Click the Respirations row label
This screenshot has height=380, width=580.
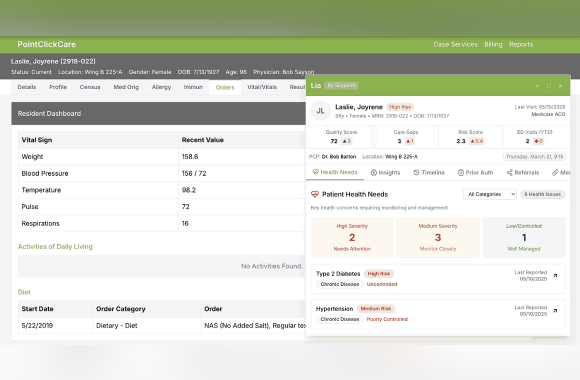pos(40,223)
